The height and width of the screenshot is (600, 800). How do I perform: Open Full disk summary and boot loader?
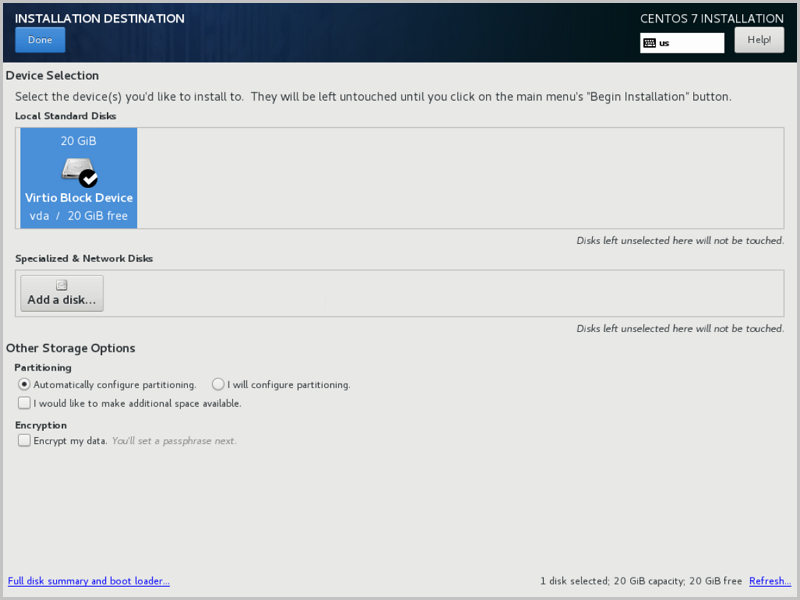tap(89, 581)
